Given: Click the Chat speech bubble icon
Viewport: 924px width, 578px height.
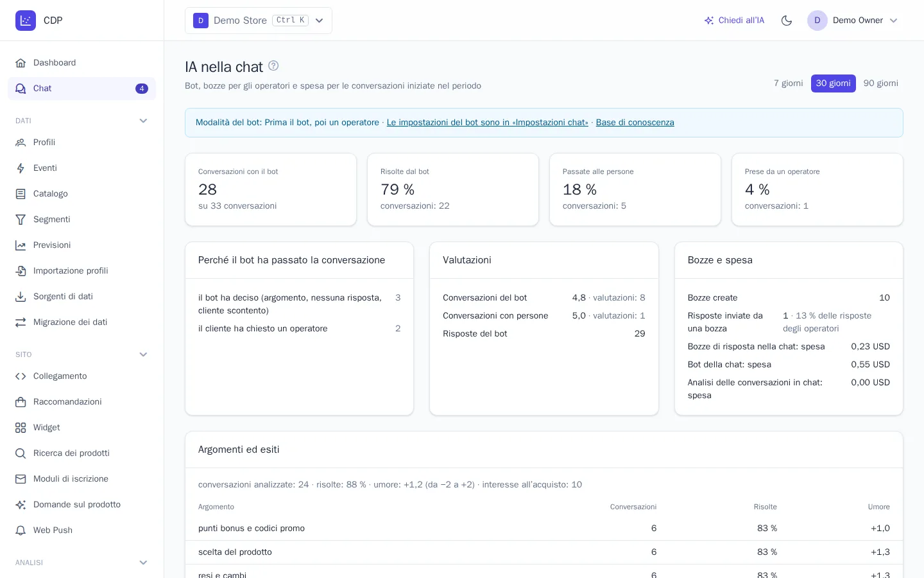Looking at the screenshot, I should 21,89.
